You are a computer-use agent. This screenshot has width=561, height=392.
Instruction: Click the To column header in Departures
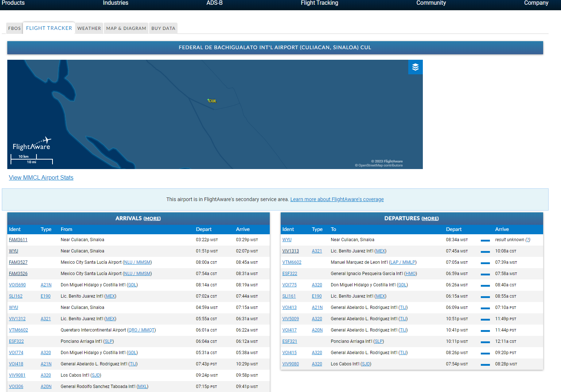click(333, 229)
